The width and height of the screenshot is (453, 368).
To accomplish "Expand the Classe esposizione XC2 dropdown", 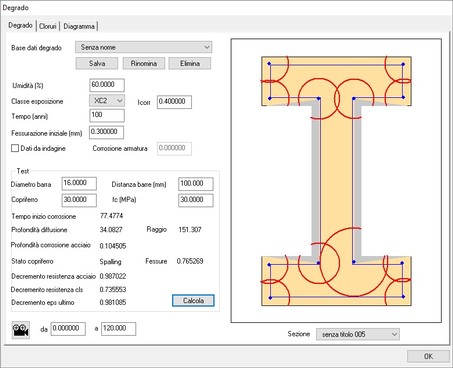I will (107, 101).
